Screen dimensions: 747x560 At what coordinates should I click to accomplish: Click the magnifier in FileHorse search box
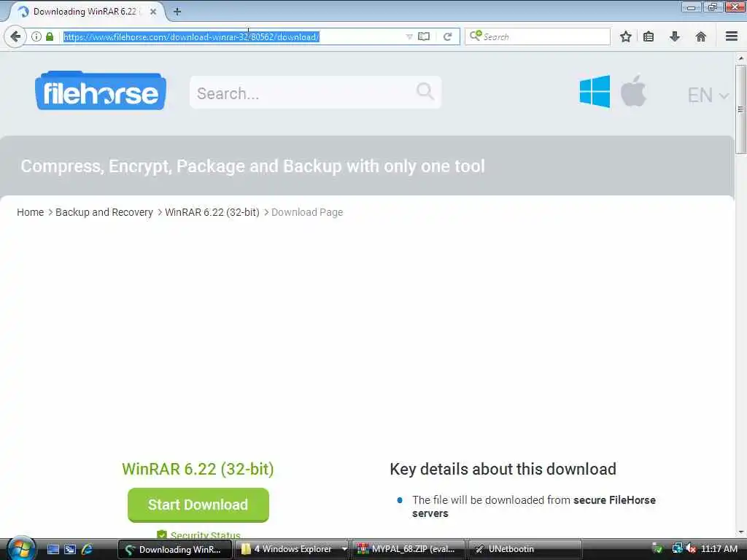pyautogui.click(x=425, y=91)
